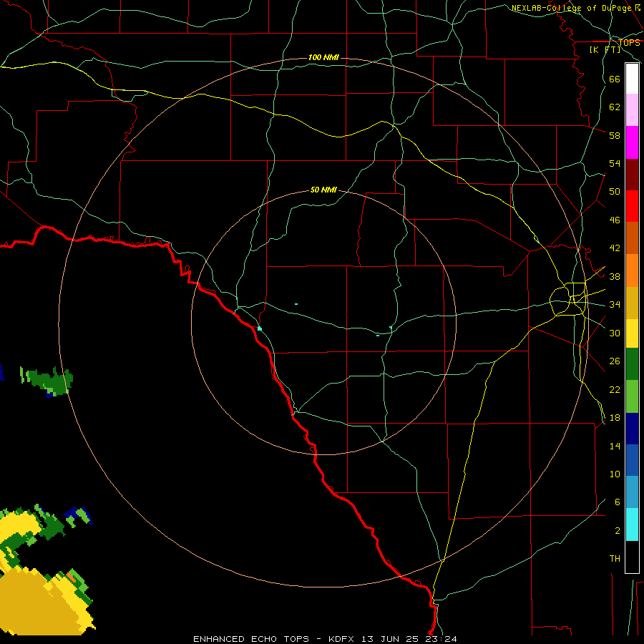
Task: Click the white swatch in the tops legend
Action: pos(632,79)
